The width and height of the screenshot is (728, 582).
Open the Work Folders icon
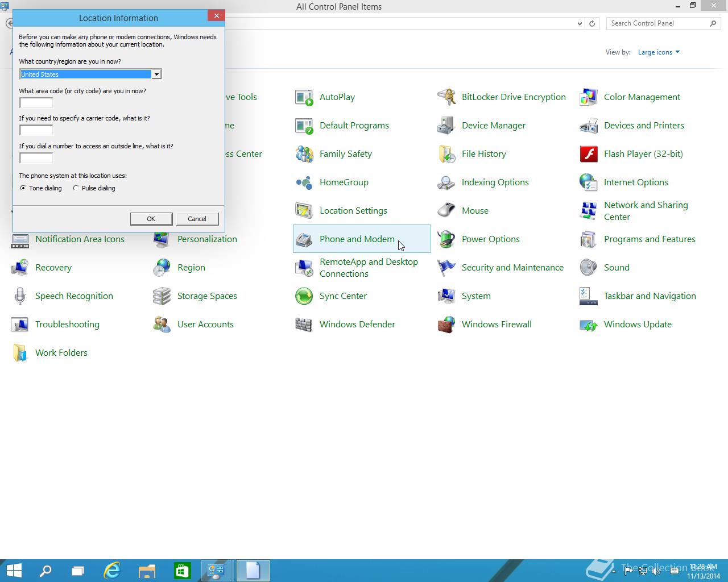coord(20,353)
